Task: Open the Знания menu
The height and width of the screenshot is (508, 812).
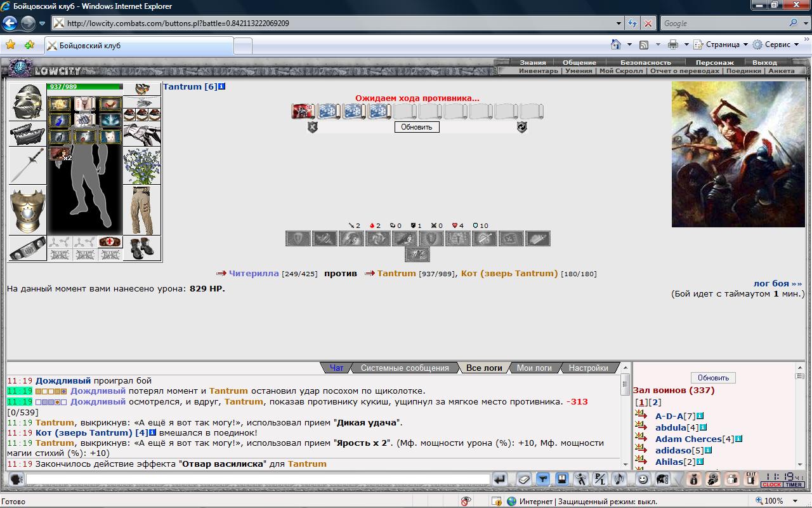Action: [x=533, y=62]
